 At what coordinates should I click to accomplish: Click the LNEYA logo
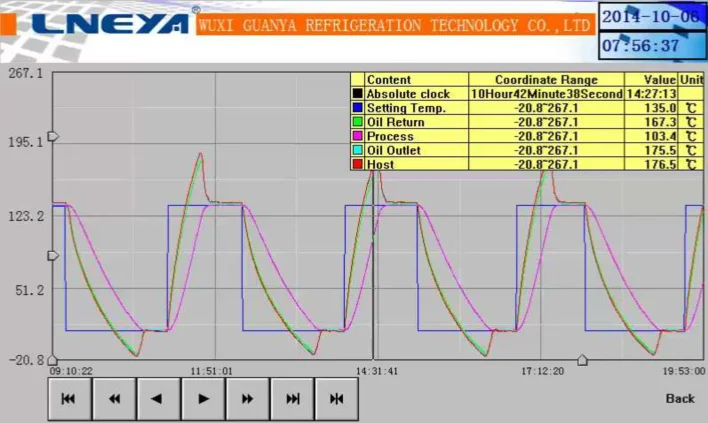110,23
